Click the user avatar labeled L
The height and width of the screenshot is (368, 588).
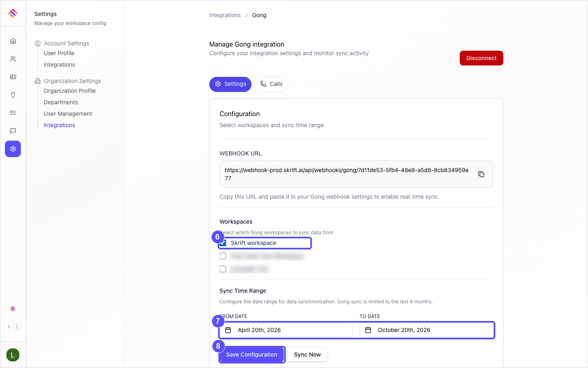(13, 355)
